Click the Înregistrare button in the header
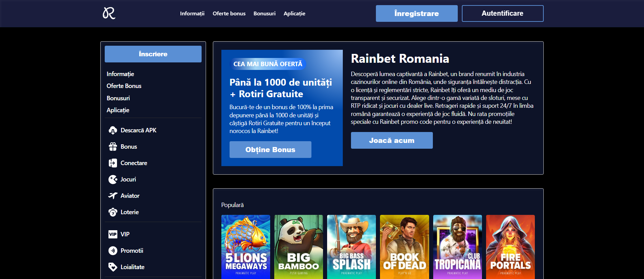 417,13
